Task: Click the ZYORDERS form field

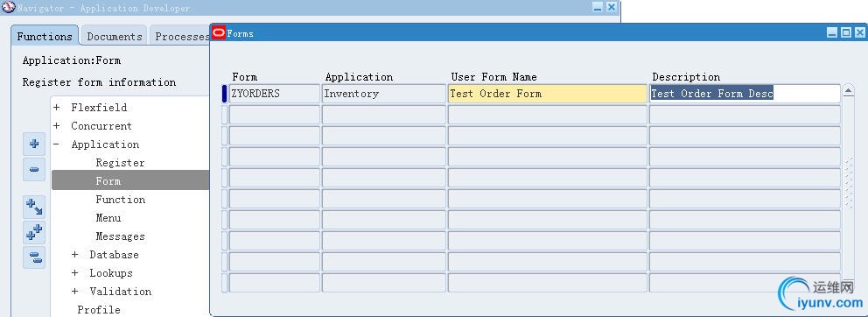Action: [275, 94]
